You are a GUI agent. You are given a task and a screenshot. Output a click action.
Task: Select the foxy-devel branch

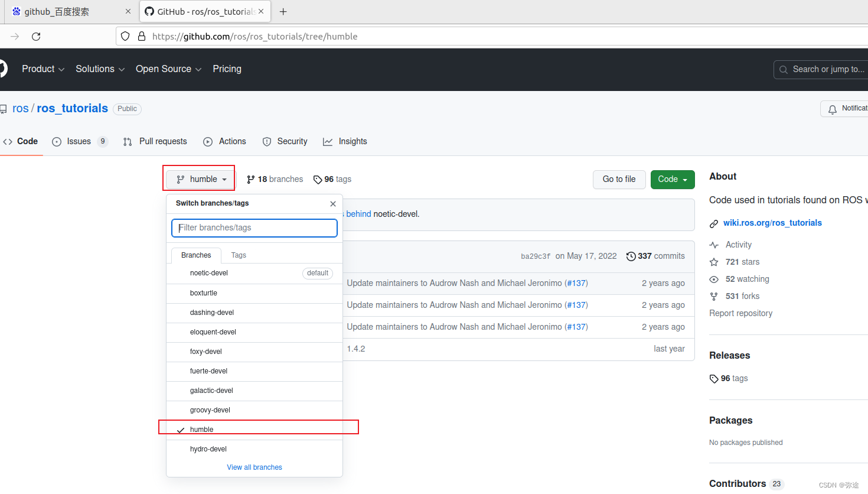pyautogui.click(x=254, y=352)
